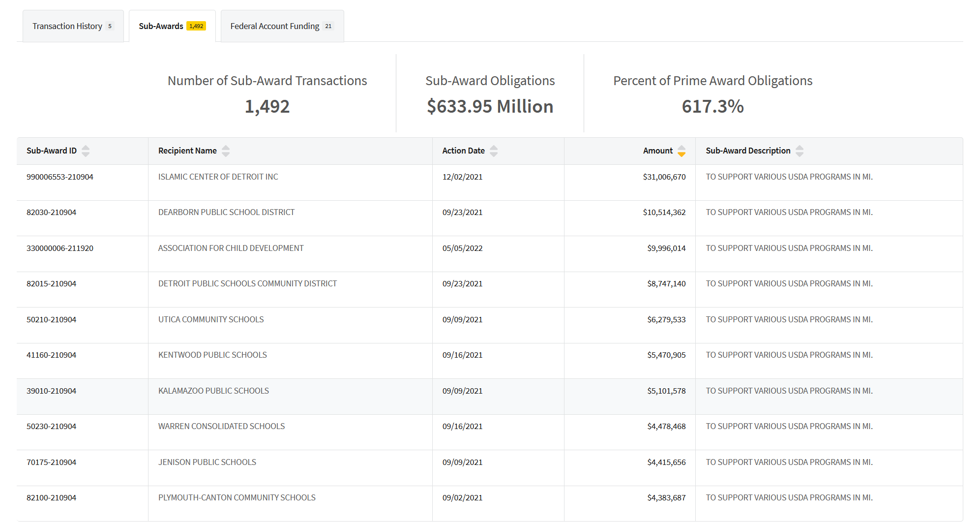Click PLYMOUTH-CANTON COMMUNITY SCHOOLS recipient
Screen dimensions: 980x525
point(237,497)
